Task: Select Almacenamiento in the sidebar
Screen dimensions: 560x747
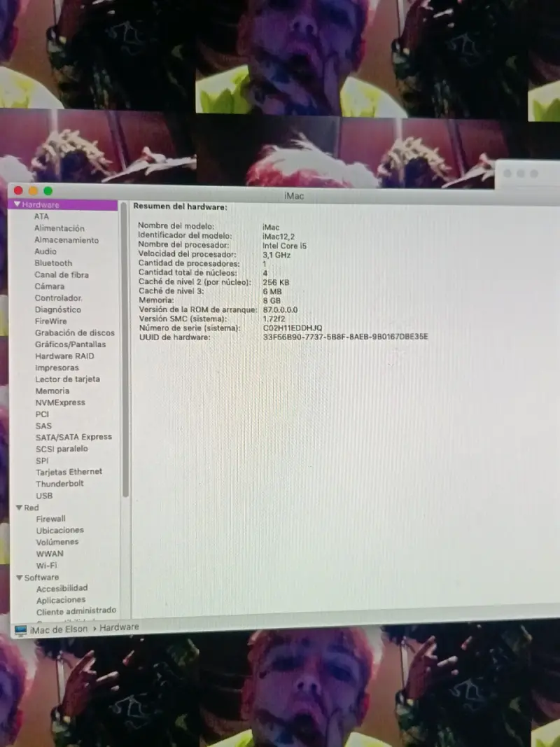Action: tap(66, 240)
